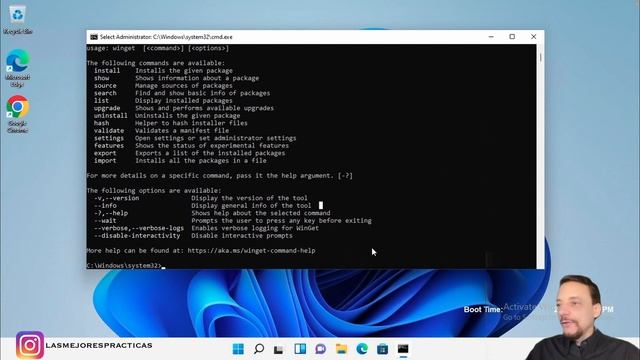This screenshot has width=640, height=360.
Task: Click the 'features' command line
Action: click(191, 145)
